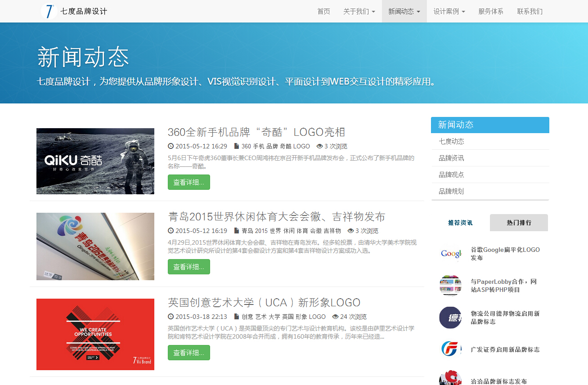Click the eye icon on the 青岛2015 article
The width and height of the screenshot is (588, 385).
pos(350,231)
